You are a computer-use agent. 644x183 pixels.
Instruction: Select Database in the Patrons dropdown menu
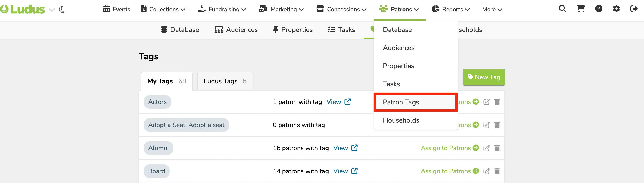pos(416,30)
